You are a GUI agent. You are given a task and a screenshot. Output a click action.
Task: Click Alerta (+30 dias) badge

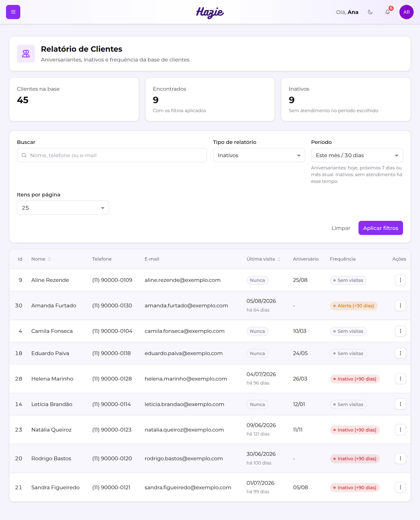point(353,306)
